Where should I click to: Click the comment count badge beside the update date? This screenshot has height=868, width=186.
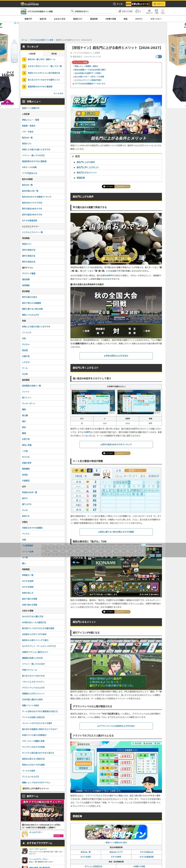click(158, 57)
